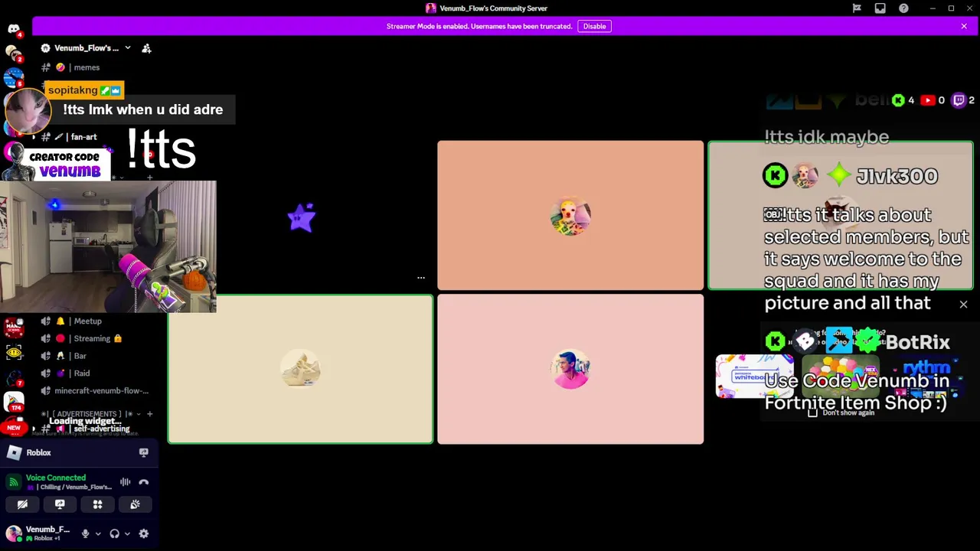
Task: Open the microphone input device dropdown arrow
Action: pos(97,534)
